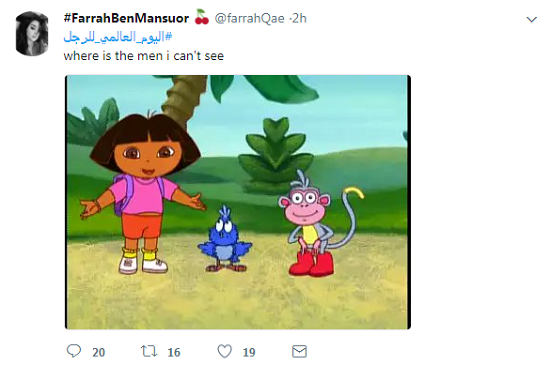
Task: Open the Arabic hashtag link
Action: coord(118,37)
